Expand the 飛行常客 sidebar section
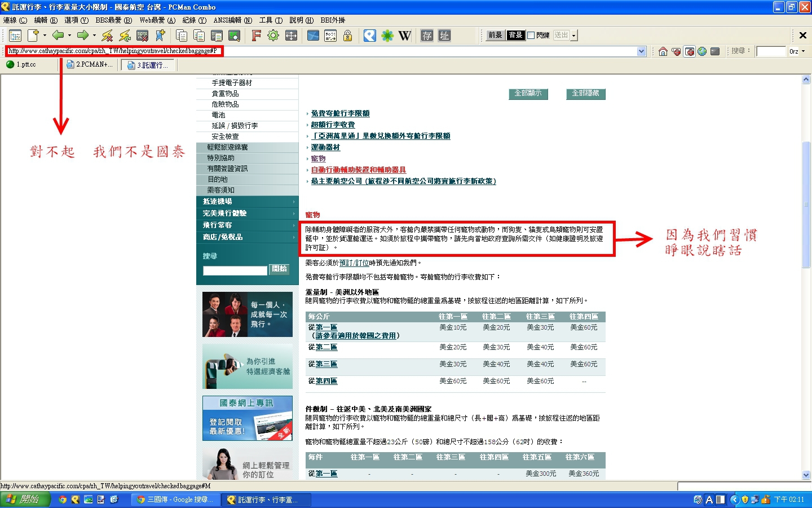Screen dimensions: 812x508 [x=248, y=225]
